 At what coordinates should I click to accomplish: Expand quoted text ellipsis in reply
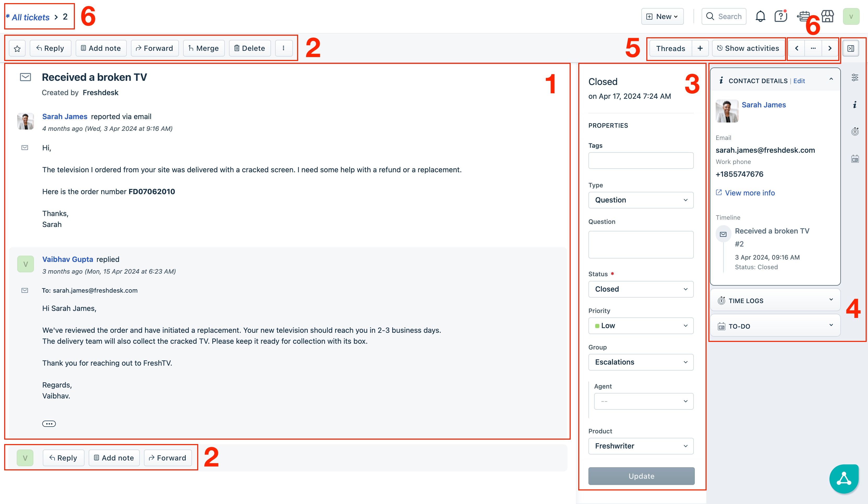pyautogui.click(x=49, y=423)
